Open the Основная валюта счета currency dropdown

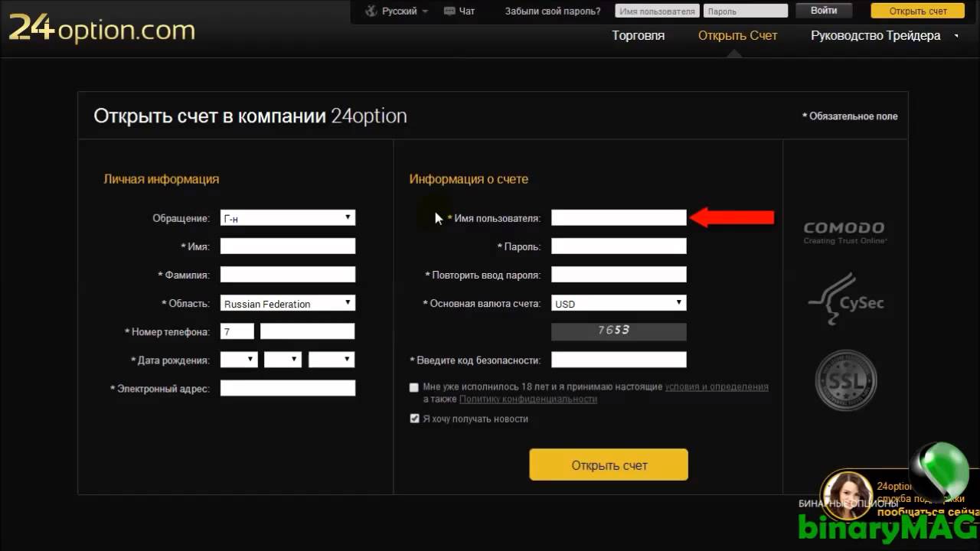(x=619, y=303)
